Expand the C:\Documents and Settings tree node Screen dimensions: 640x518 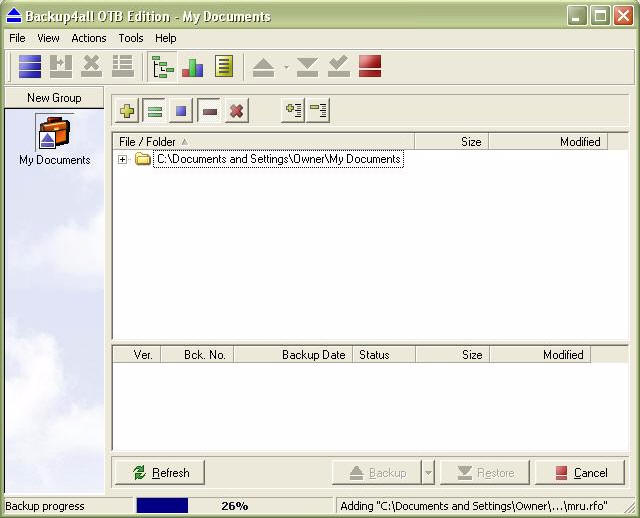click(122, 159)
